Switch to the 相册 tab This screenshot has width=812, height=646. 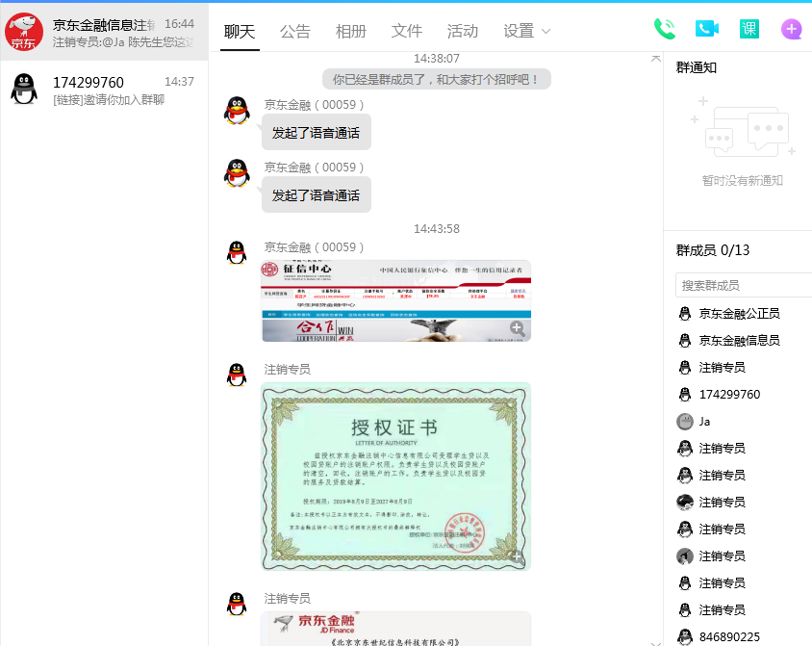click(351, 31)
